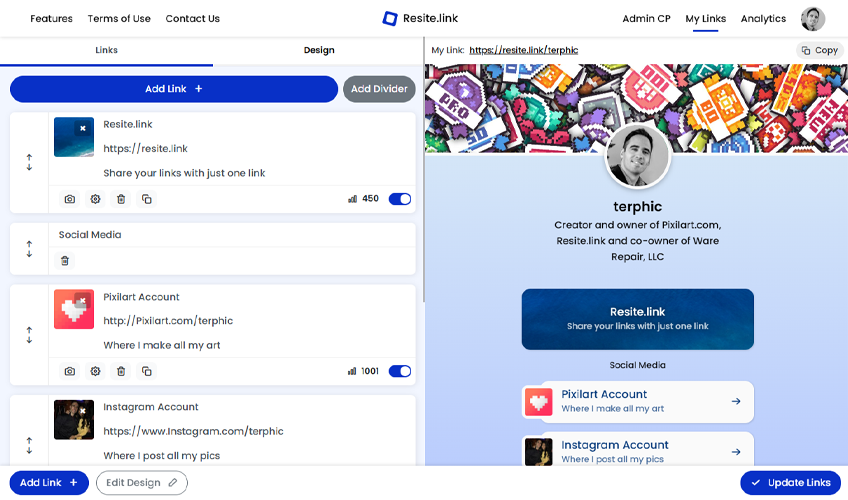848x500 pixels.
Task: Remove the thumbnail image from Resite.link card
Action: click(x=83, y=129)
